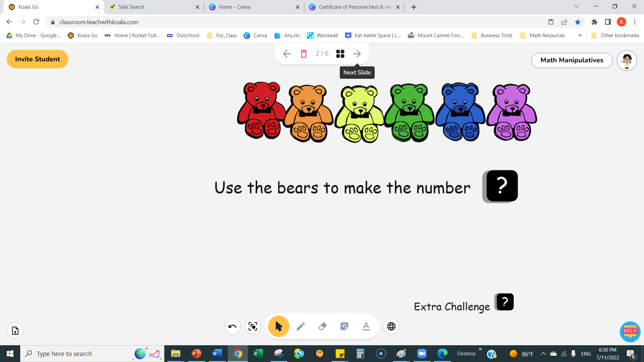Open the language globe selector

(x=391, y=326)
